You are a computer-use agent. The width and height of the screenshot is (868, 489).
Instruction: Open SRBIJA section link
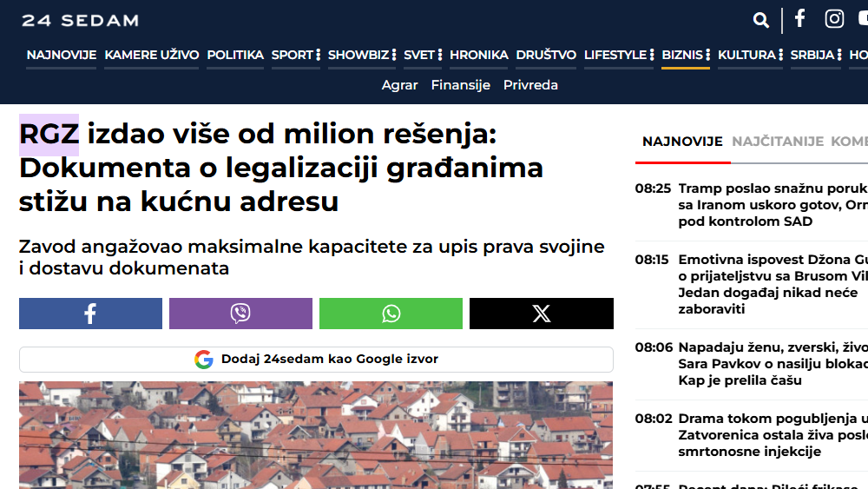coord(812,55)
